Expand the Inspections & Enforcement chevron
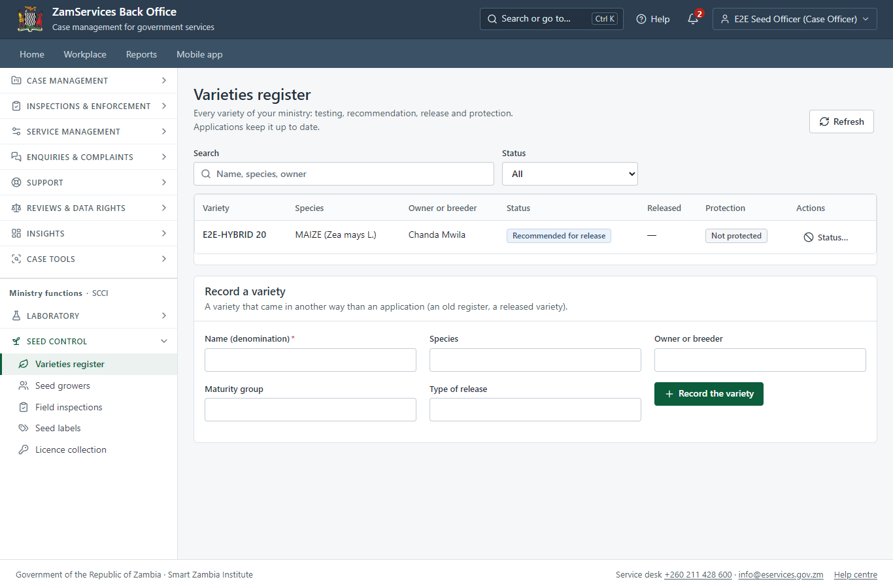Screen dimensions: 893x588 coord(164,106)
